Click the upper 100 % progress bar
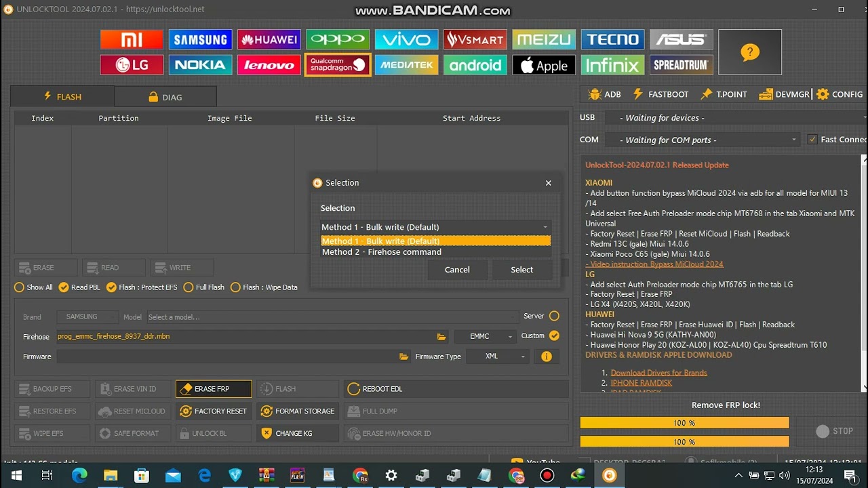The height and width of the screenshot is (488, 868). [x=684, y=423]
